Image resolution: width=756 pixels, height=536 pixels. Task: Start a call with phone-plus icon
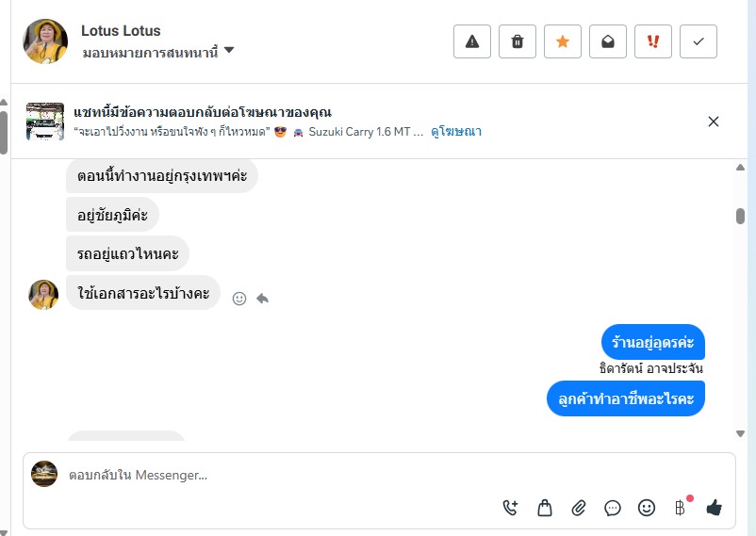click(x=511, y=508)
